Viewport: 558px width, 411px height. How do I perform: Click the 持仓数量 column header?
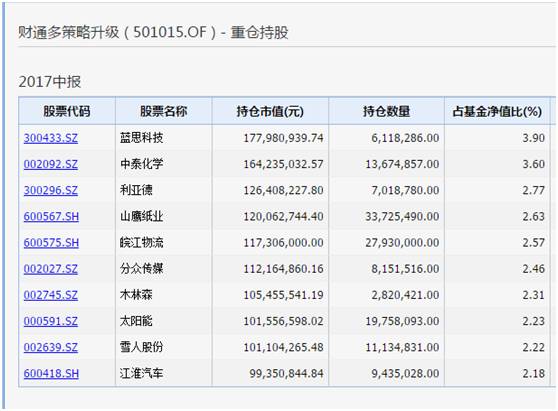click(x=386, y=111)
